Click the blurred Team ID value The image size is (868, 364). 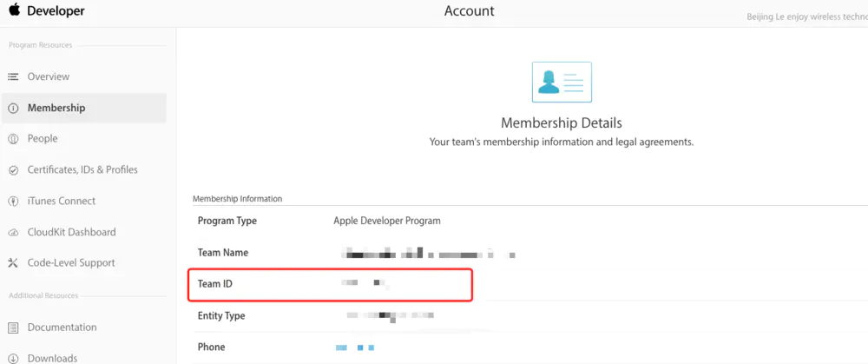365,284
